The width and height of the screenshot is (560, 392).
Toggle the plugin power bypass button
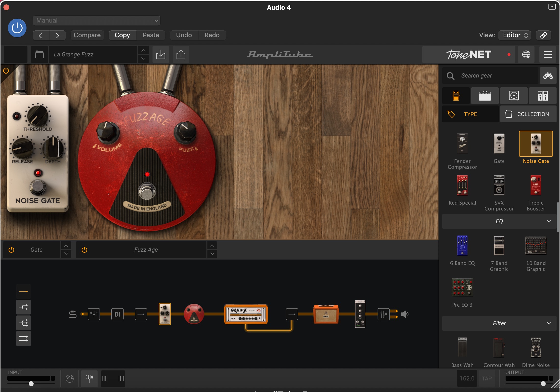(x=17, y=28)
